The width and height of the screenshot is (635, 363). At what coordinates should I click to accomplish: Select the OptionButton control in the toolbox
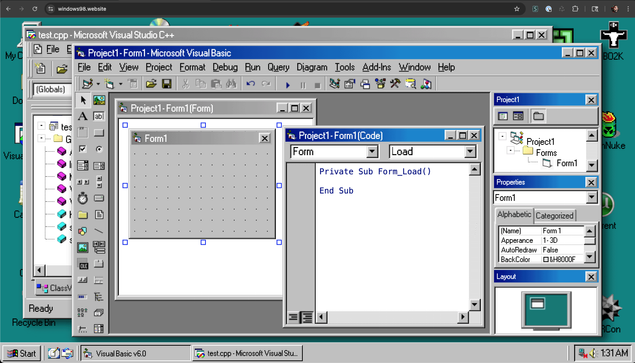pyautogui.click(x=99, y=149)
